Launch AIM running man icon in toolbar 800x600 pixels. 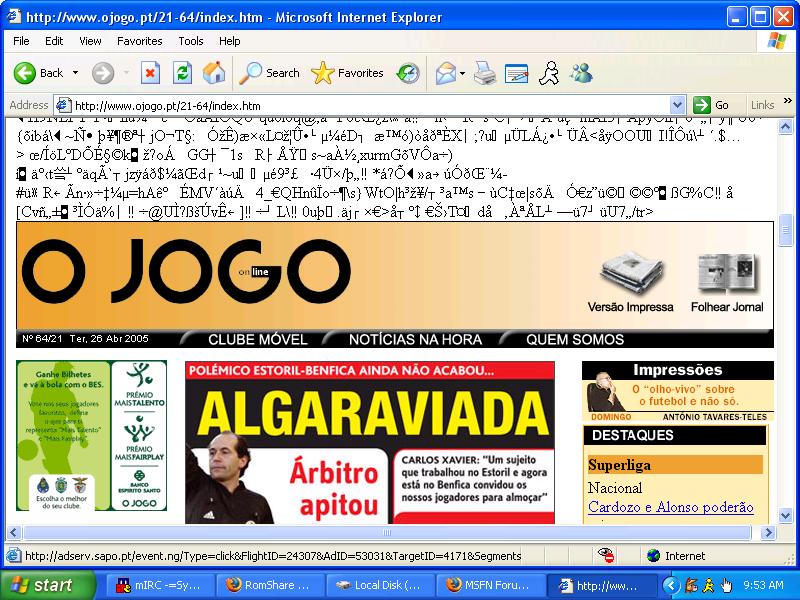(549, 73)
